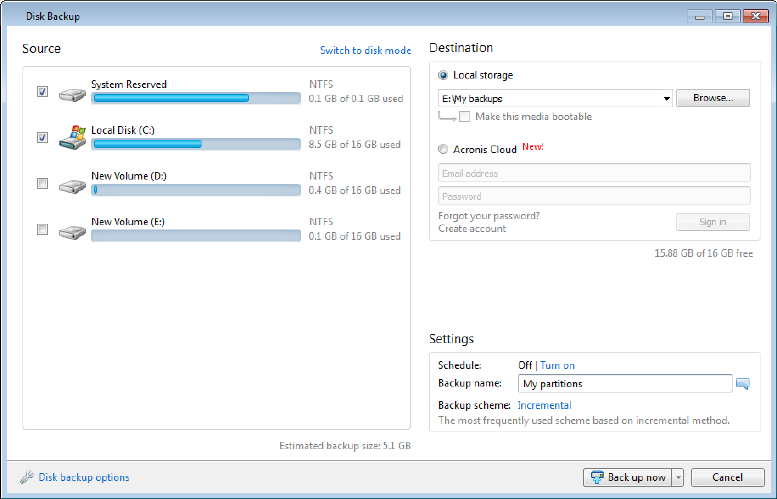
Task: Expand the destination path dropdown
Action: (x=666, y=99)
